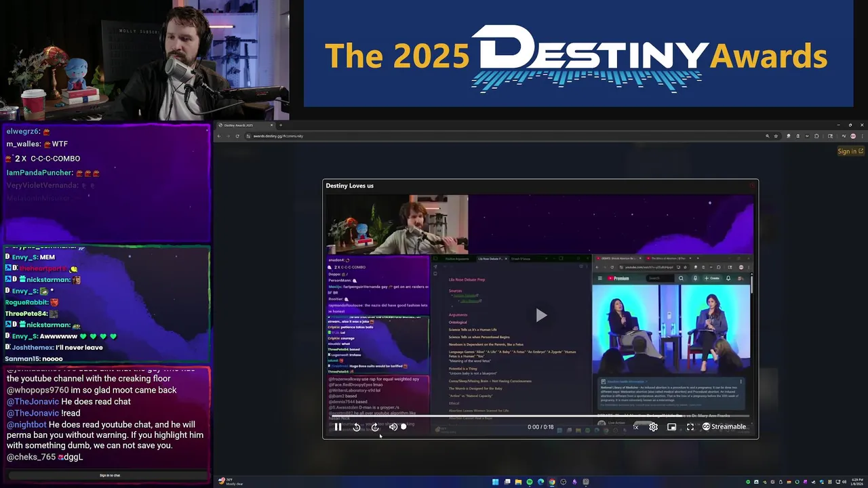This screenshot has height=488, width=868.
Task: Open the browser profile avatar
Action: [x=853, y=136]
